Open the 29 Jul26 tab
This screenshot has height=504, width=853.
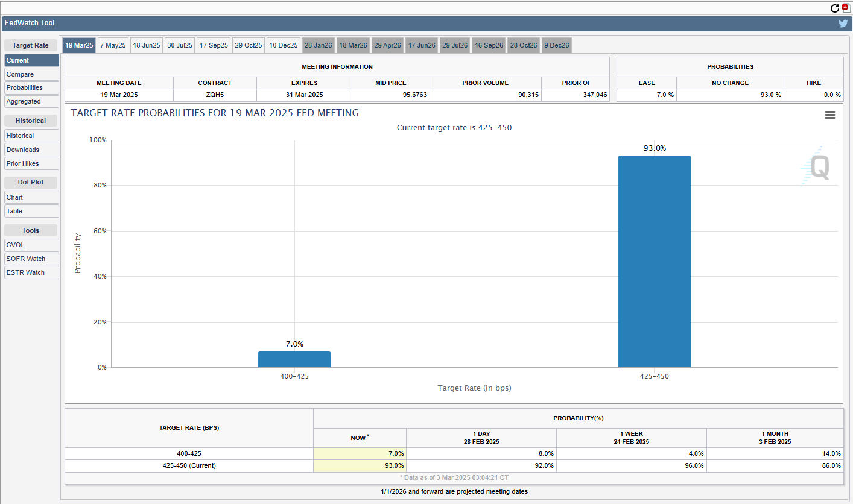click(455, 45)
